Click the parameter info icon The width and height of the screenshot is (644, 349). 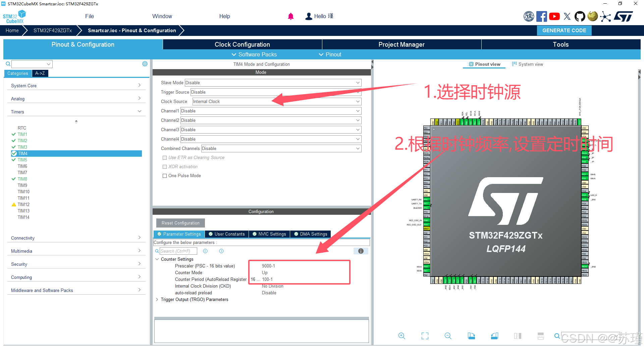pos(361,251)
